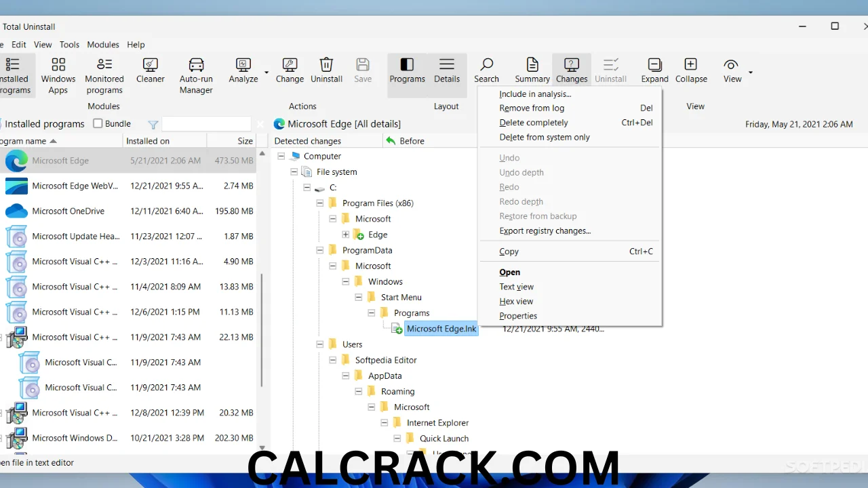
Task: Open the Windows Apps module
Action: [x=58, y=75]
